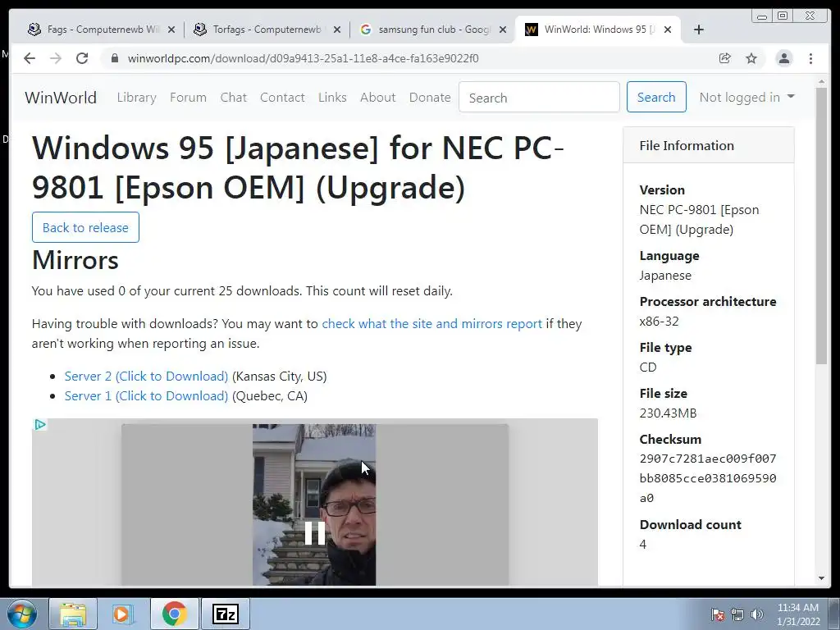Select the WinWorld: Windows 95 tab
840x630 pixels.
tap(598, 30)
